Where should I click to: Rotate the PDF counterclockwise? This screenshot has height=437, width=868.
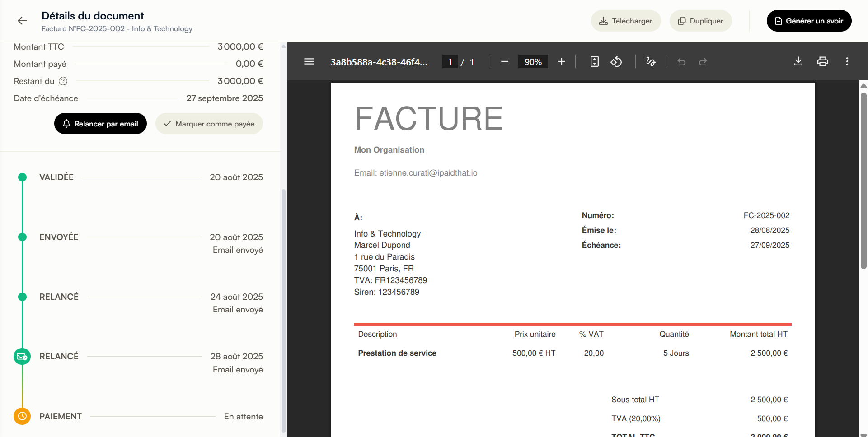[x=616, y=61]
